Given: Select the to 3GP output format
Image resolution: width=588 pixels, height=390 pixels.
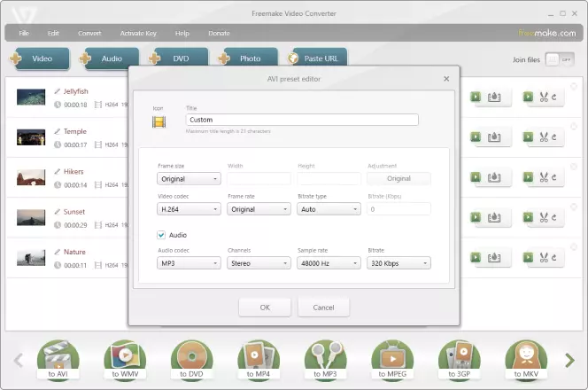Looking at the screenshot, I should (459, 361).
